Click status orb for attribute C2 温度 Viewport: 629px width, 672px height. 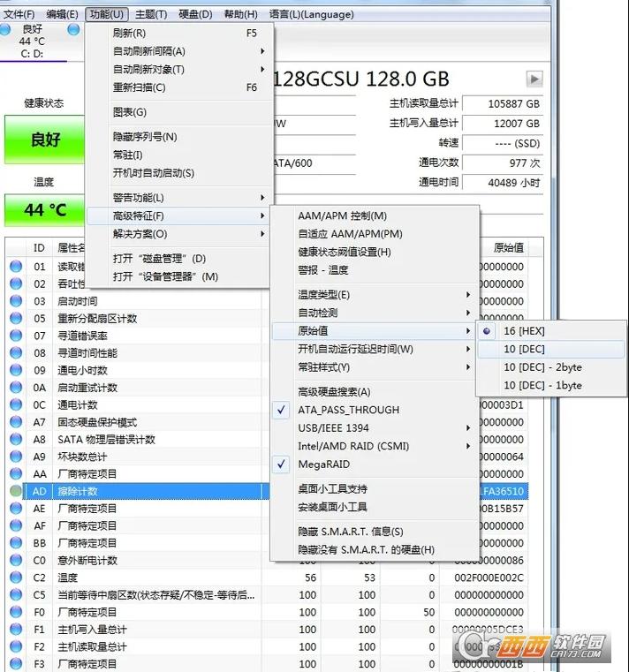[16, 578]
